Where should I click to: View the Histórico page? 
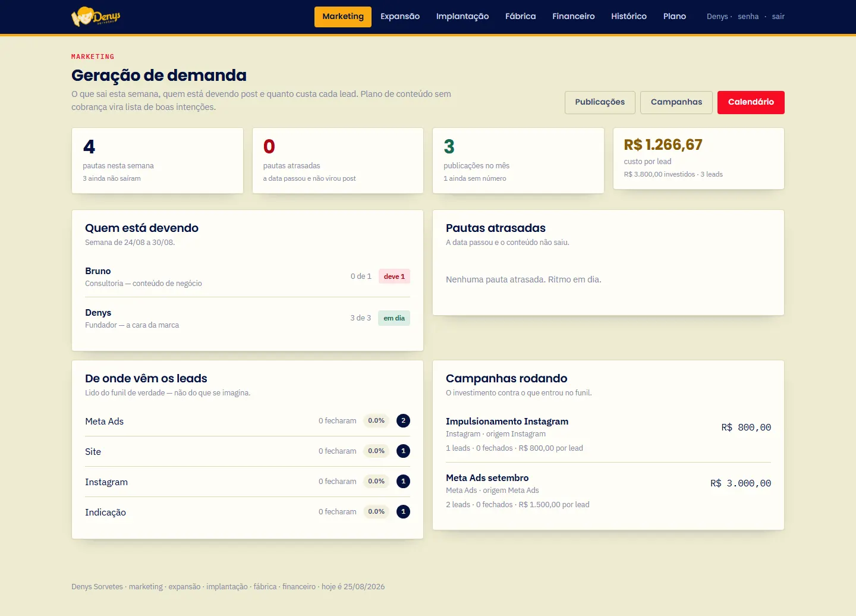tap(629, 17)
